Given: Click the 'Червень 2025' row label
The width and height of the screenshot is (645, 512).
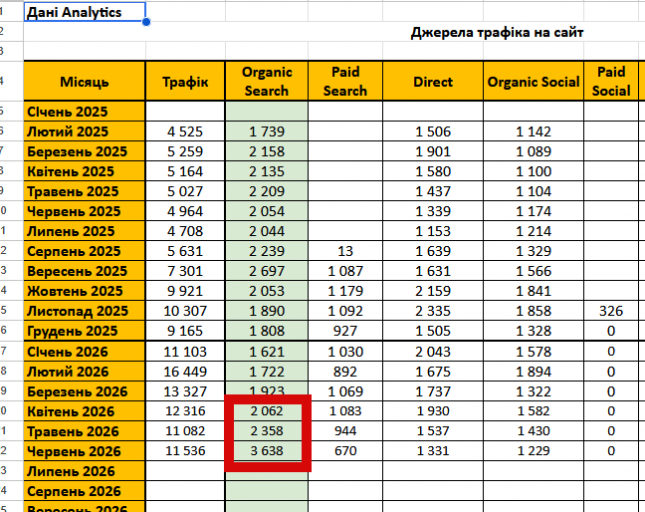Looking at the screenshot, I should 84,211.
